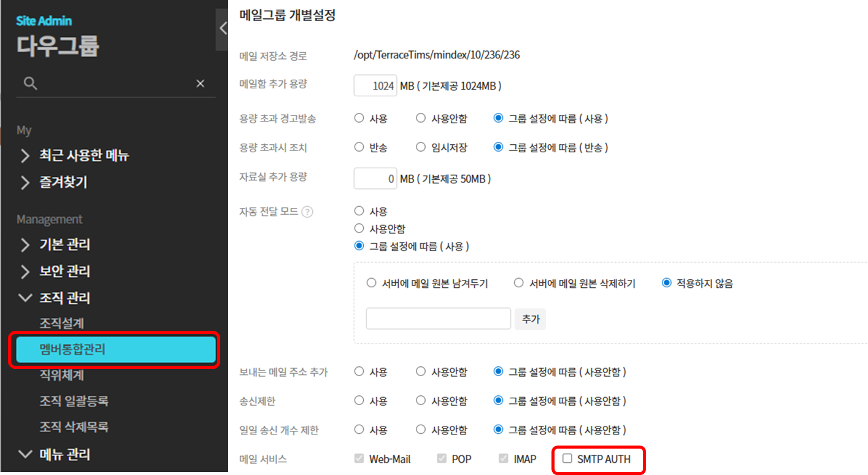Enable the SMTP AUTH checkbox
Screen dimensions: 868x475
point(567,458)
